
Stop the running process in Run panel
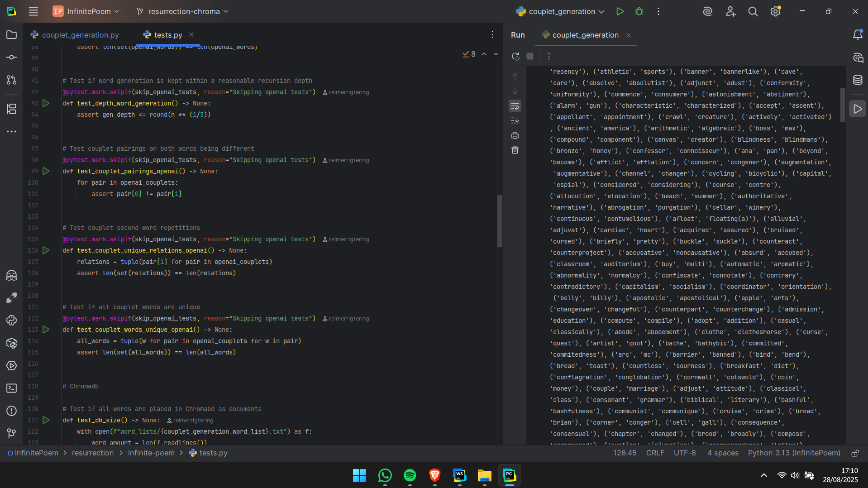[x=530, y=56]
